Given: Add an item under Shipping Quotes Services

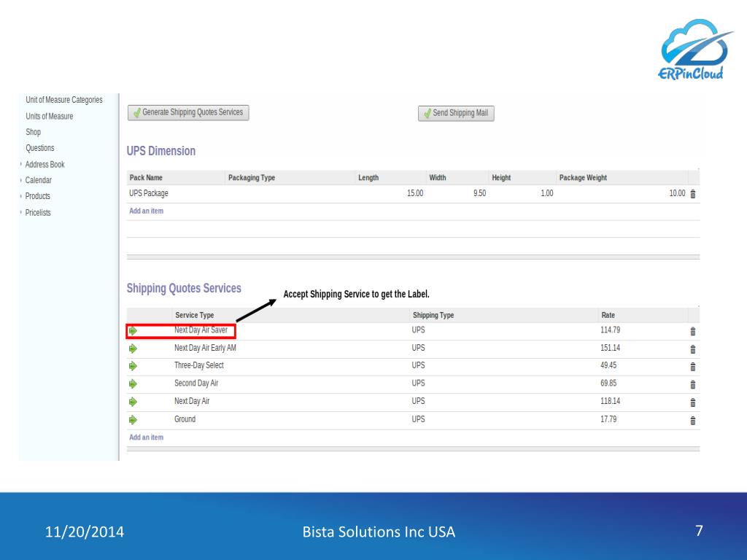Looking at the screenshot, I should pos(146,437).
